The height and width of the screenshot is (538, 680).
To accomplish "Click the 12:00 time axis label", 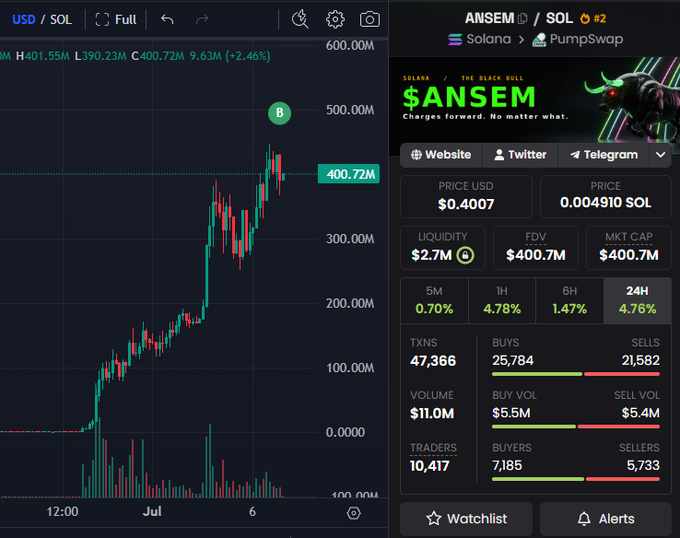I will pos(62,512).
